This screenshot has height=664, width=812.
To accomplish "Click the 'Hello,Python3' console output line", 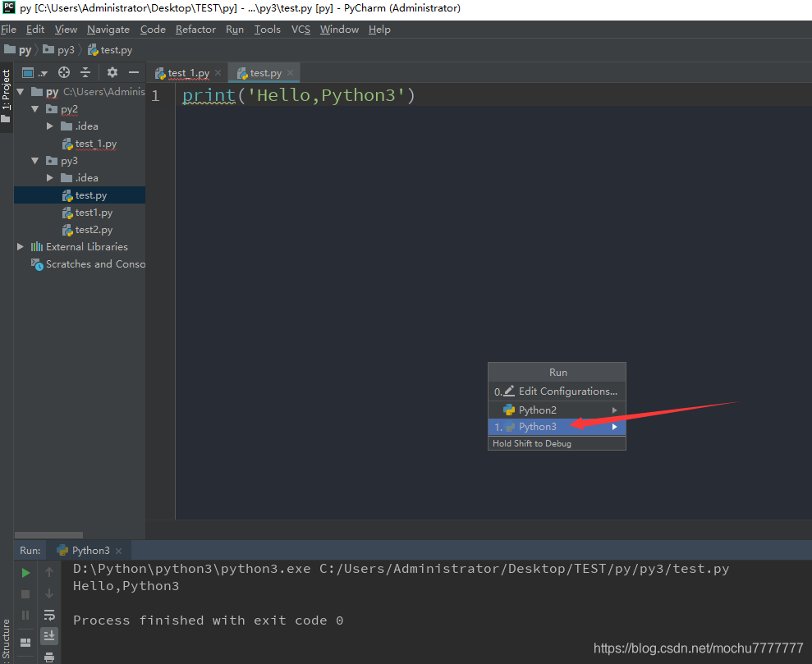I will point(126,586).
